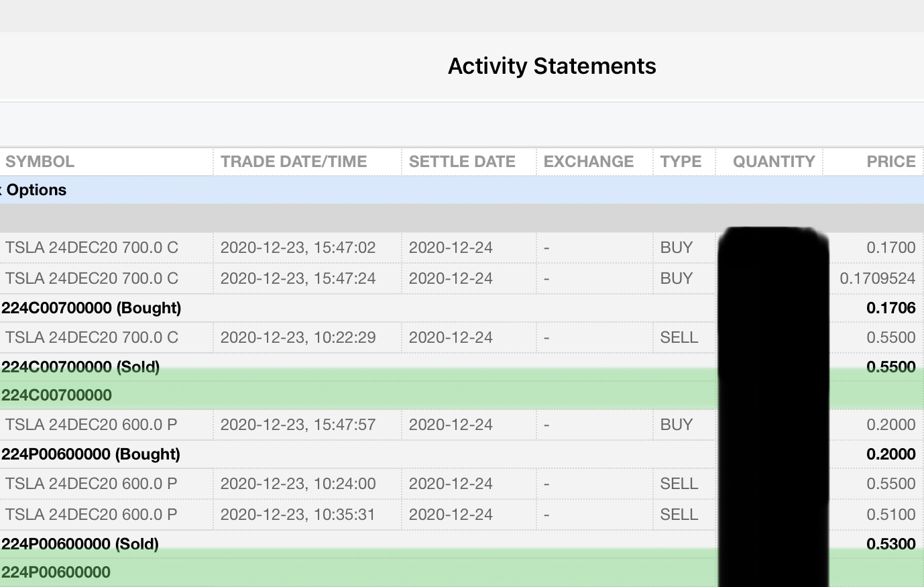Sort by the QUANTITY column header
Screen dimensions: 924x587
[773, 162]
